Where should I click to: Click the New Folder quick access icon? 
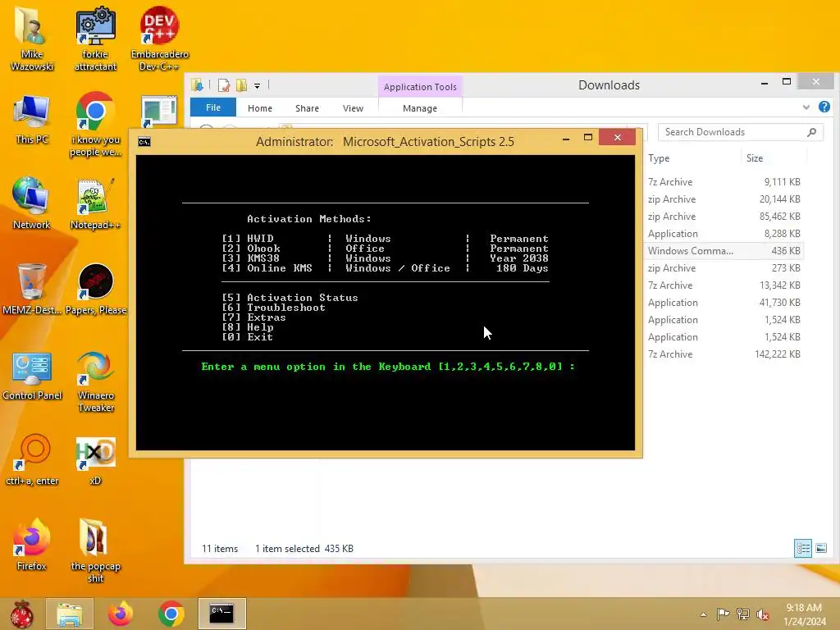(x=242, y=85)
